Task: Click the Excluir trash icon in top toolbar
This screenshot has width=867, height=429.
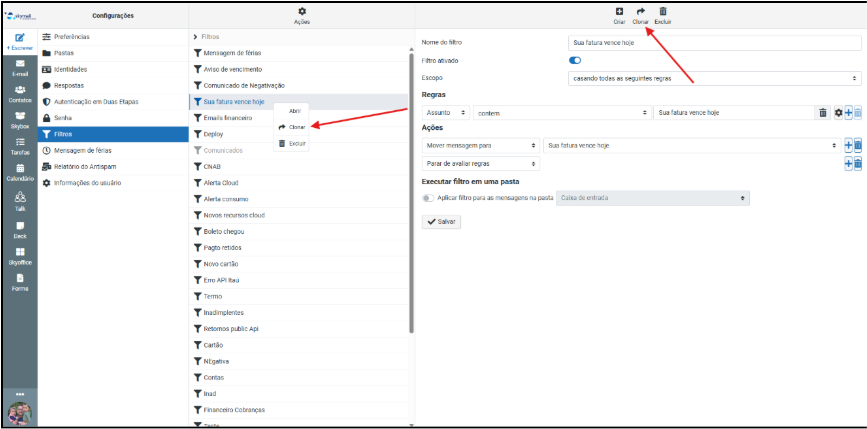Action: 662,11
